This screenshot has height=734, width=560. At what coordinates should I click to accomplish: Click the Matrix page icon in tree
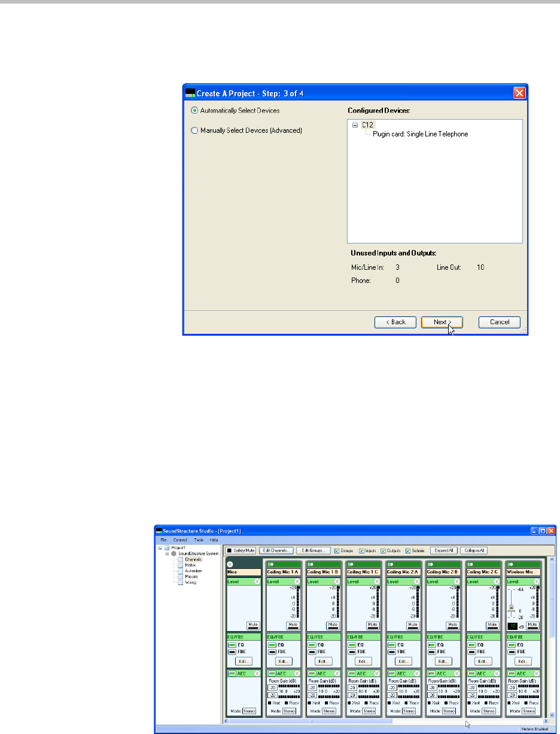point(181,565)
